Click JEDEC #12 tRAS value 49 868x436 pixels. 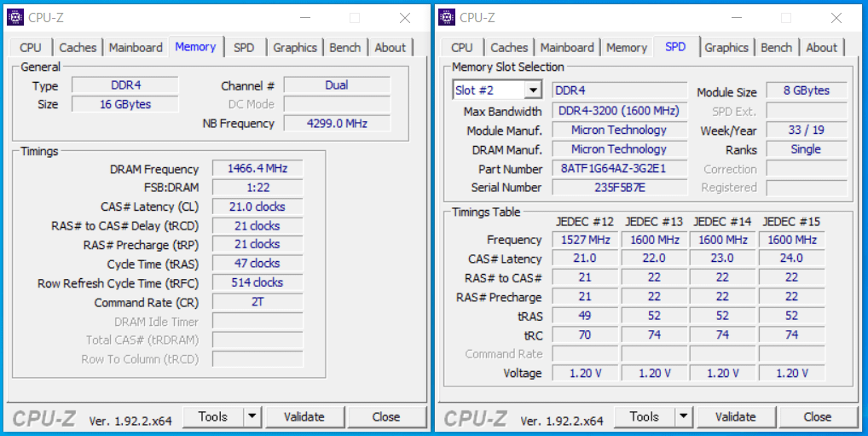coord(585,316)
